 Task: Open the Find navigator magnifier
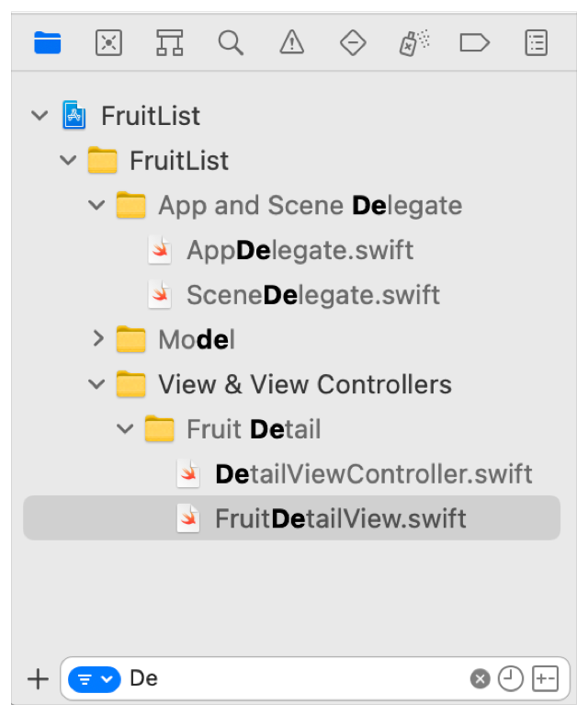coord(231,42)
